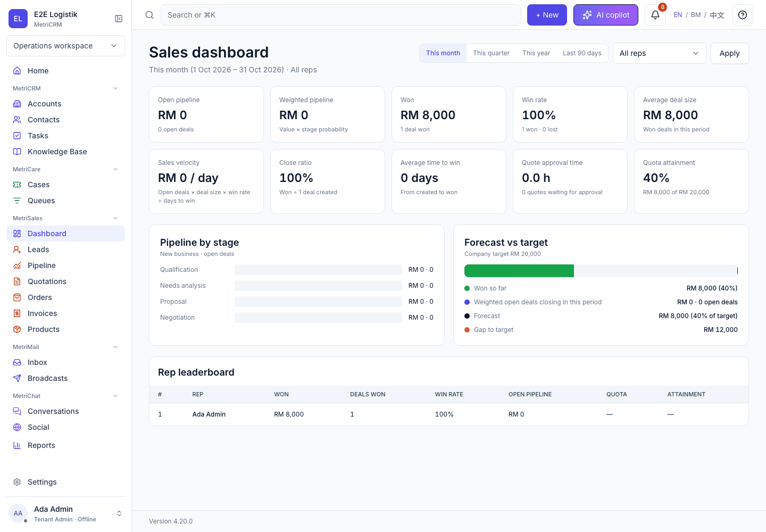The height and width of the screenshot is (532, 766).
Task: Click the Invoices icon
Action: (17, 313)
